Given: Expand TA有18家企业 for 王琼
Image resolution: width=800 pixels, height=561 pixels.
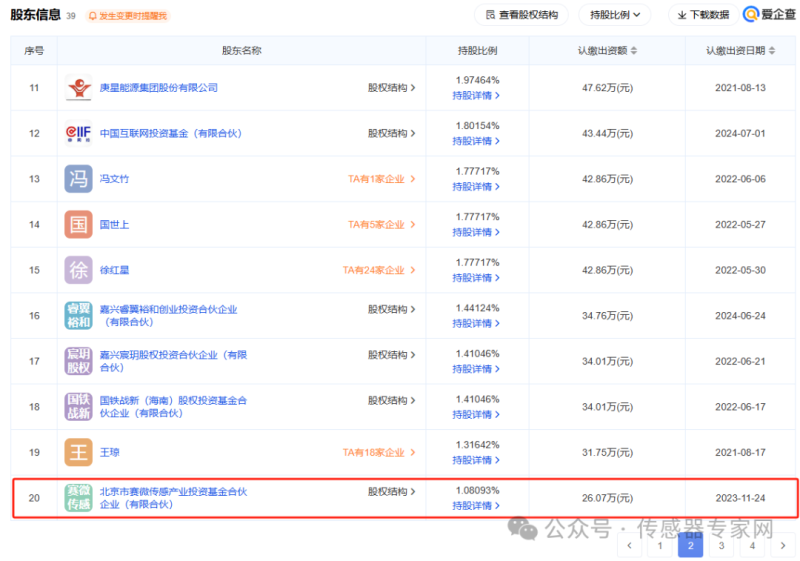Looking at the screenshot, I should 379,452.
